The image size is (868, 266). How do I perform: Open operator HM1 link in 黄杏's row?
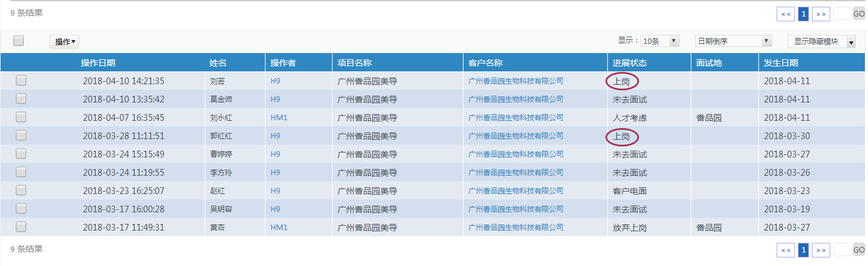point(279,227)
